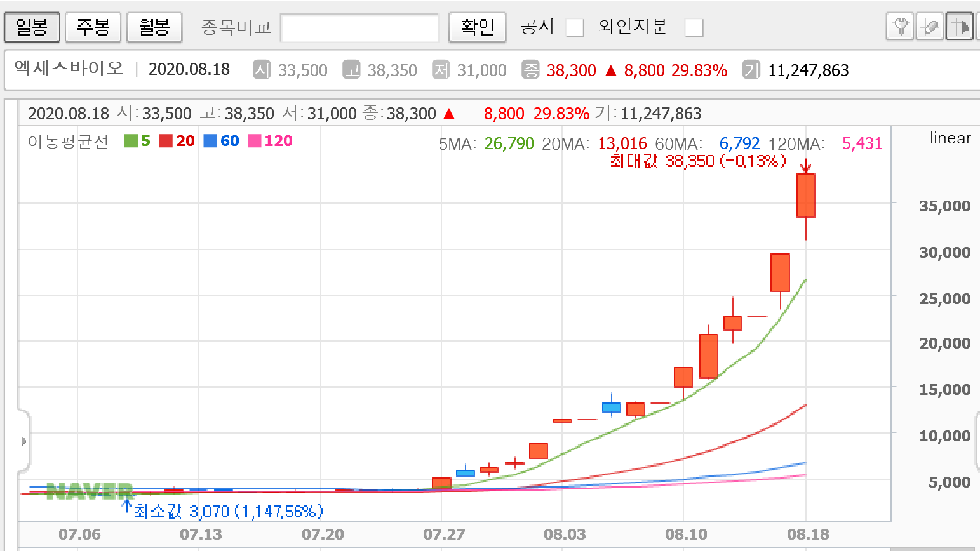Image resolution: width=980 pixels, height=551 pixels.
Task: Click the 20MA value 13,016
Action: [622, 144]
